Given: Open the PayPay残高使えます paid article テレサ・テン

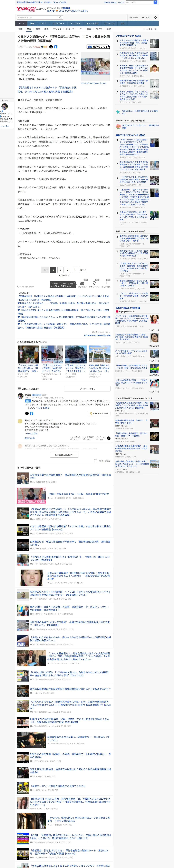Looking at the screenshot, I should click(132, 320).
